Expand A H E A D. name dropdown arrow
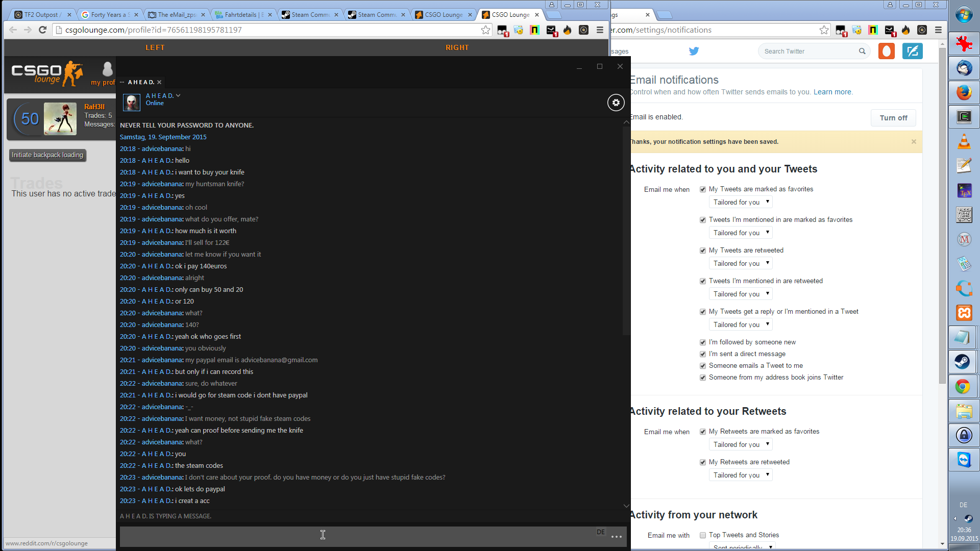 click(178, 95)
